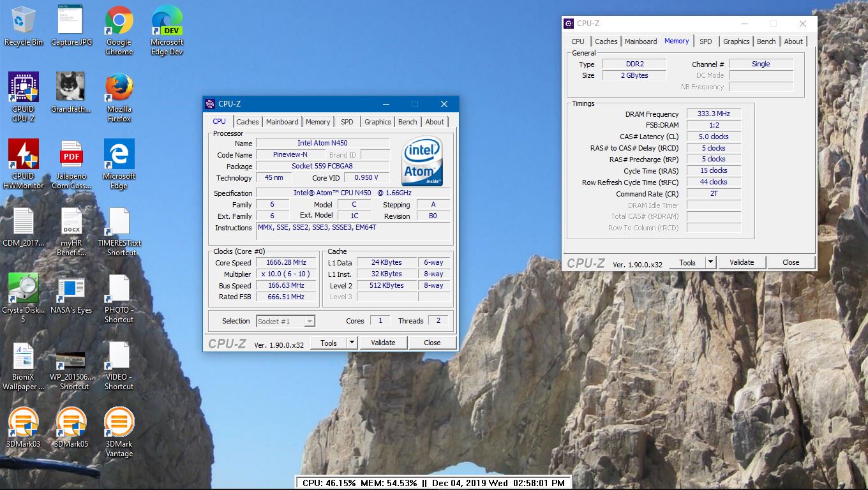Switch to Caches tab in Memory window
Screen dimensions: 868x490
606,41
